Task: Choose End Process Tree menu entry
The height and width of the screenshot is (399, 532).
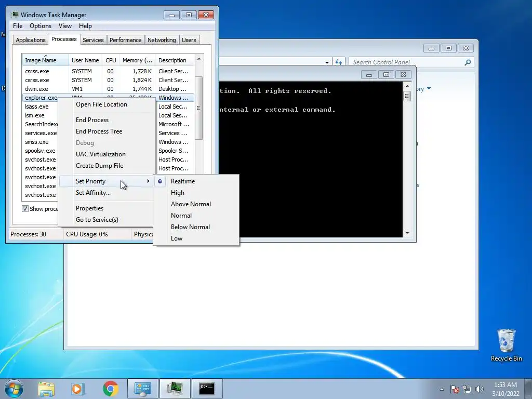Action: 99,131
